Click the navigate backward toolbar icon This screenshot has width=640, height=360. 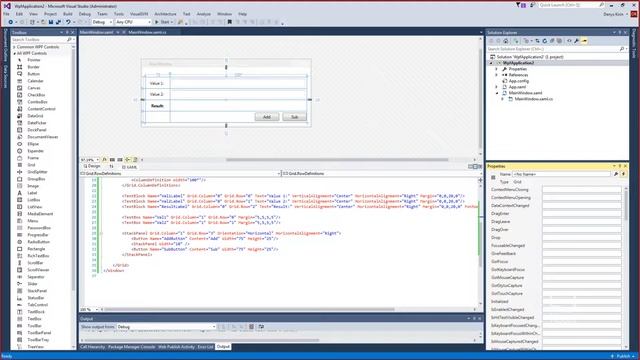(11, 22)
